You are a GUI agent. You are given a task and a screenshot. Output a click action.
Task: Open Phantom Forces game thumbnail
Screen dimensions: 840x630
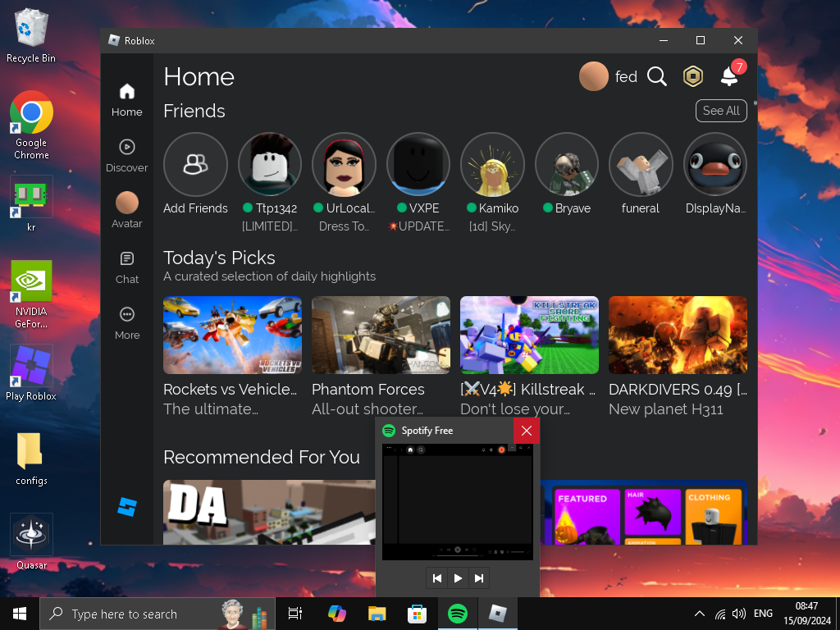point(381,335)
